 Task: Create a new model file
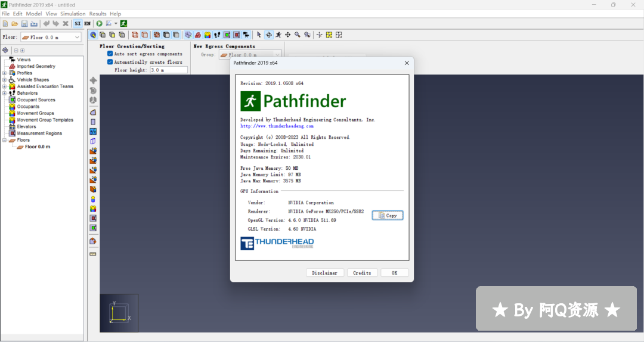point(5,23)
